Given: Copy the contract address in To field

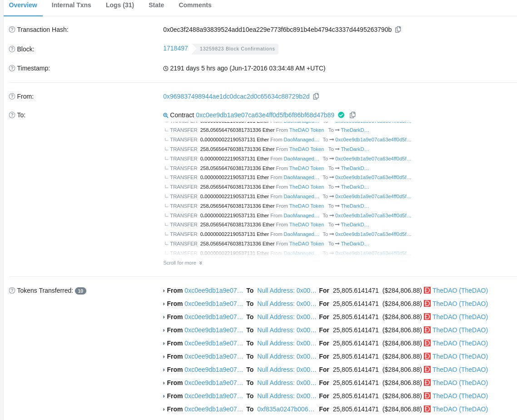Looking at the screenshot, I should coord(353,115).
